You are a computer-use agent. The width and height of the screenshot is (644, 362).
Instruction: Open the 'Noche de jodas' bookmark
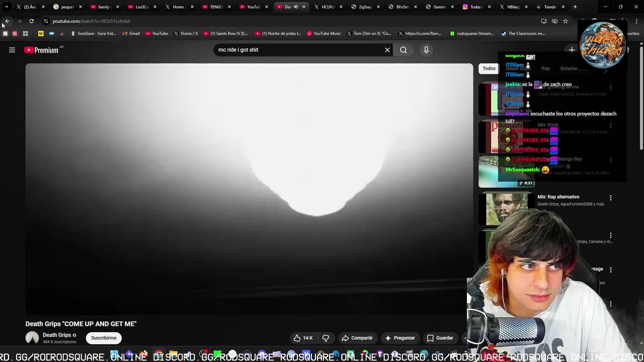(x=278, y=33)
